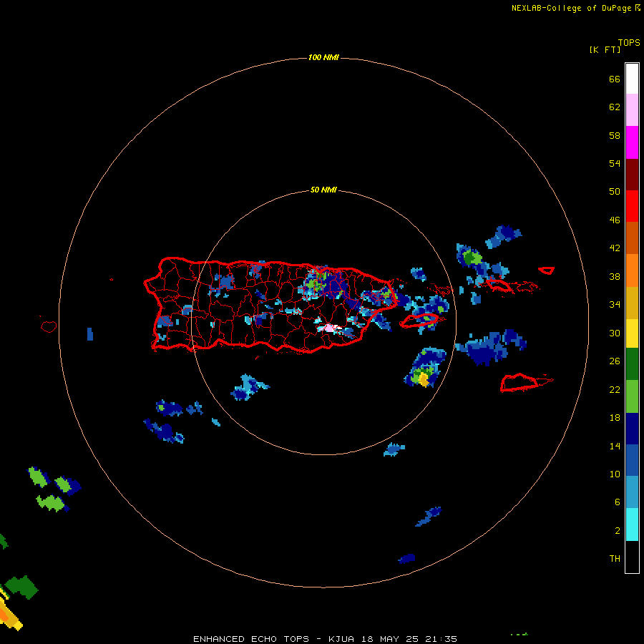This screenshot has height=644, width=644.
Task: Click the 18 value on the legend
Action: (615, 418)
